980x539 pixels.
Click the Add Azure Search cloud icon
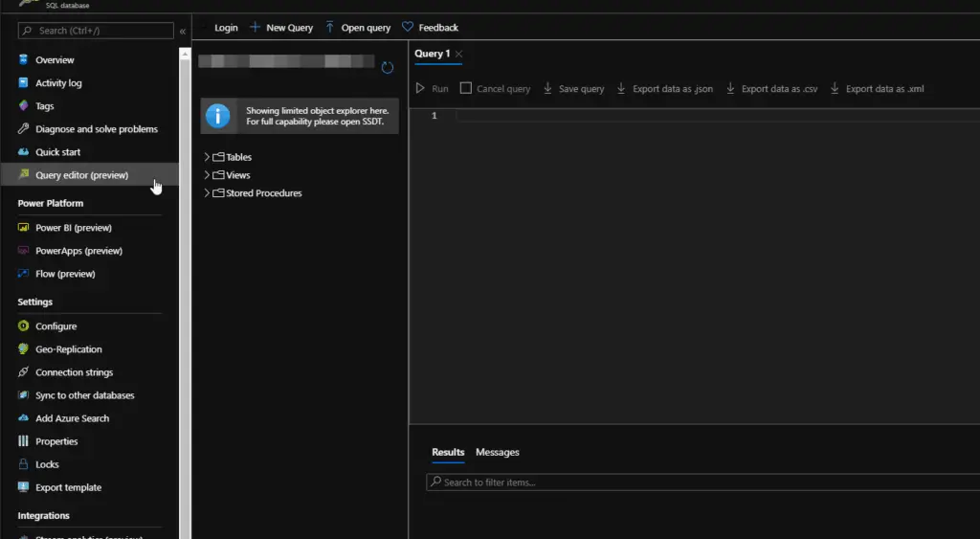pos(24,418)
